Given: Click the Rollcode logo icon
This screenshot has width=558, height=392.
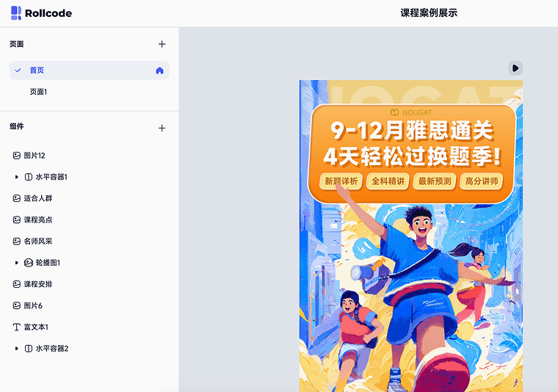Looking at the screenshot, I should (x=16, y=12).
